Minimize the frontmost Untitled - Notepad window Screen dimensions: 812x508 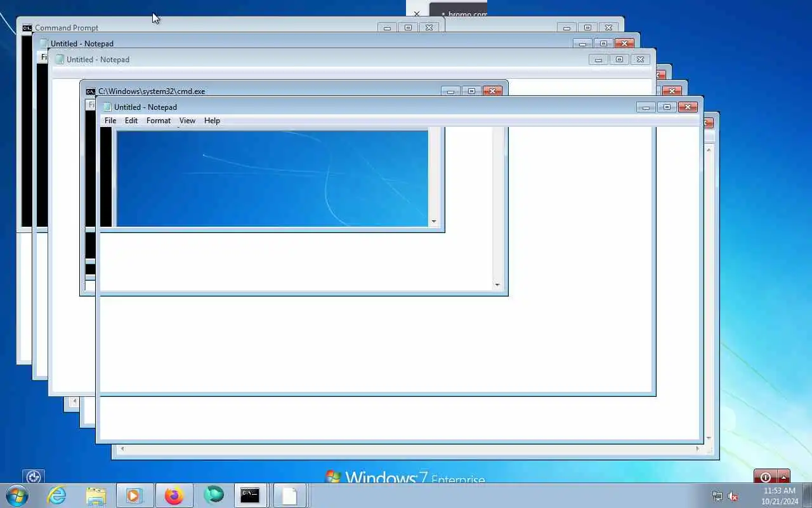click(x=646, y=107)
